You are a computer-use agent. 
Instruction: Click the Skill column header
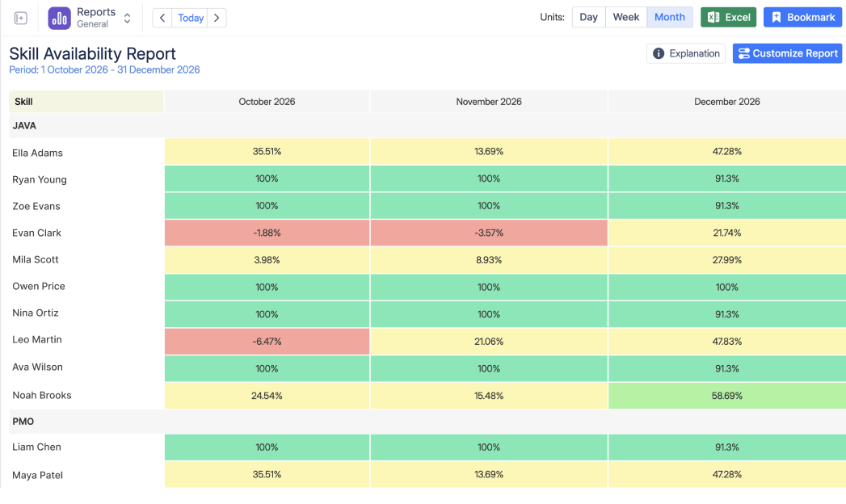[x=86, y=101]
